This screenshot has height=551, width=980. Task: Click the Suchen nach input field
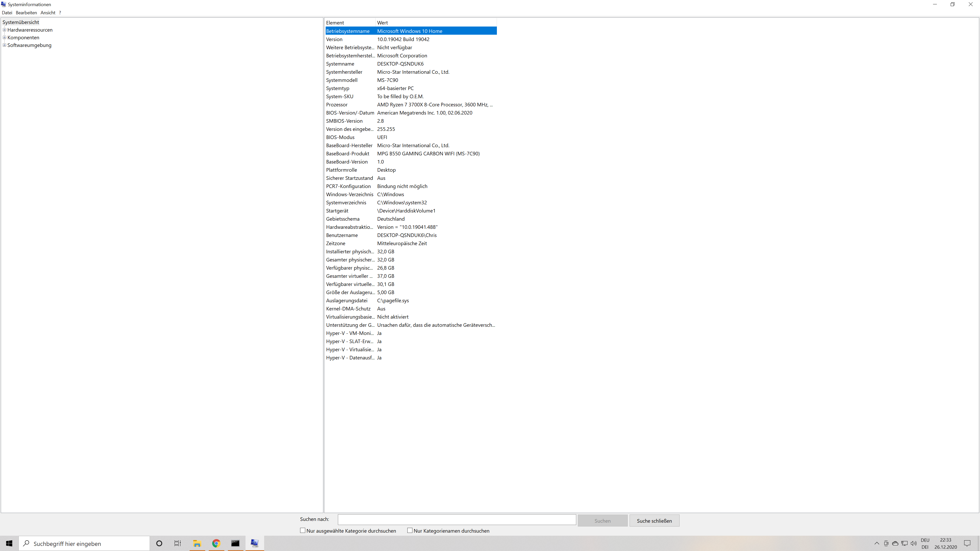pos(457,519)
